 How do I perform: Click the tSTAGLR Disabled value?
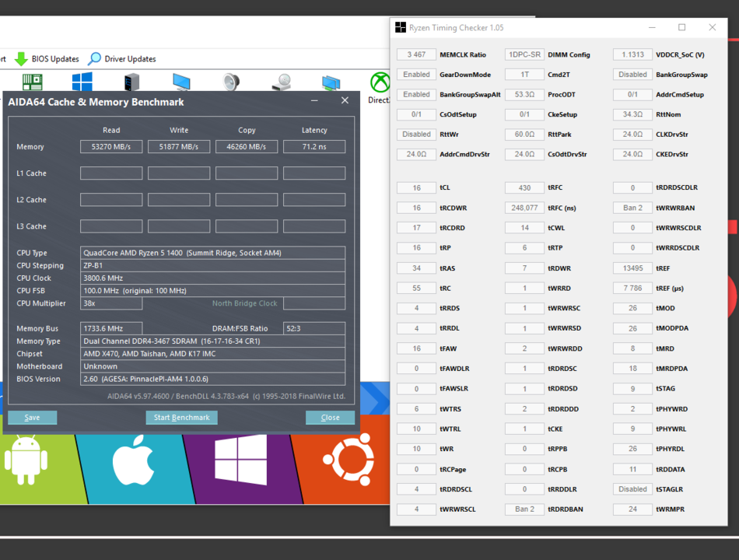click(x=632, y=489)
